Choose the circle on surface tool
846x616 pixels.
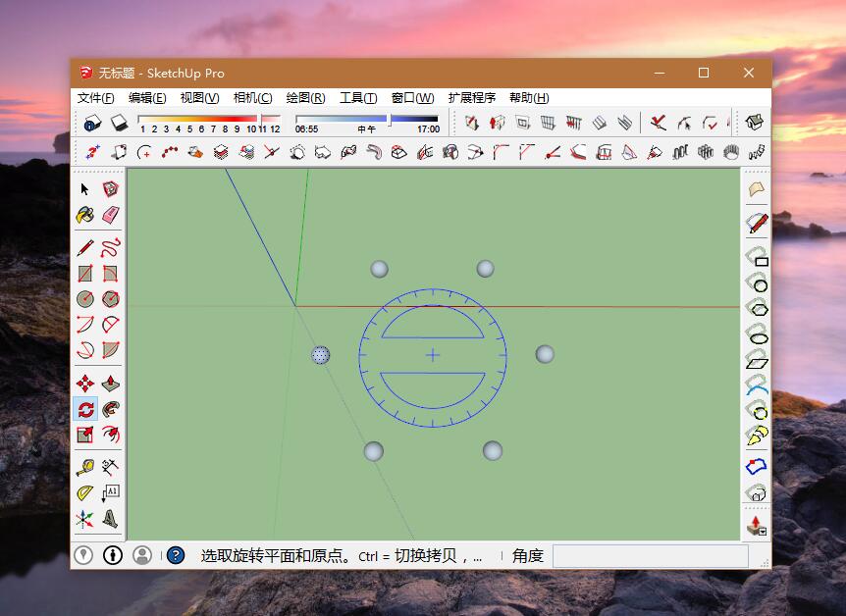[x=757, y=282]
